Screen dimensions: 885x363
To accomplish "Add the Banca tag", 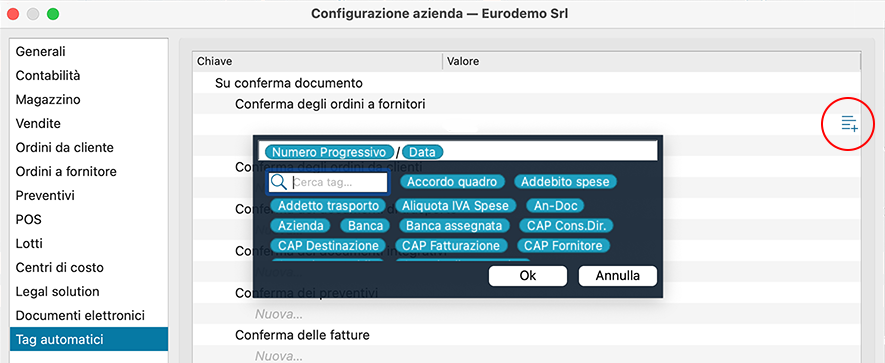I will [x=365, y=226].
